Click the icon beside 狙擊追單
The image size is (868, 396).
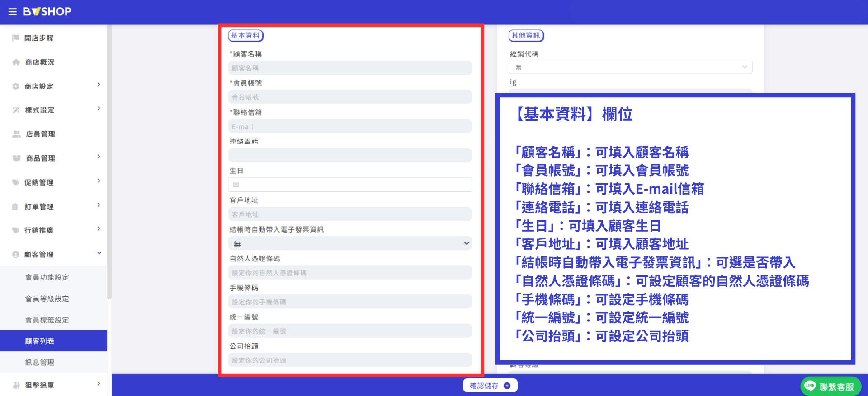[x=16, y=385]
